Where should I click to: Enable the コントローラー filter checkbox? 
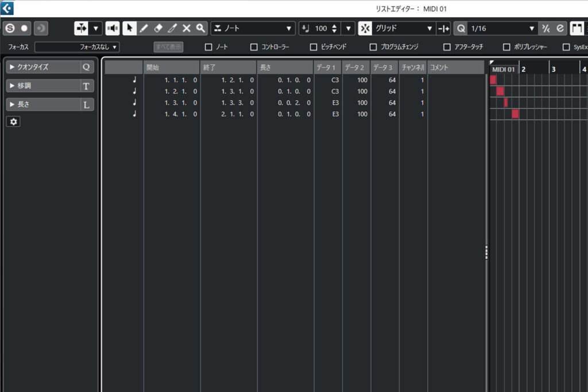pyautogui.click(x=254, y=47)
